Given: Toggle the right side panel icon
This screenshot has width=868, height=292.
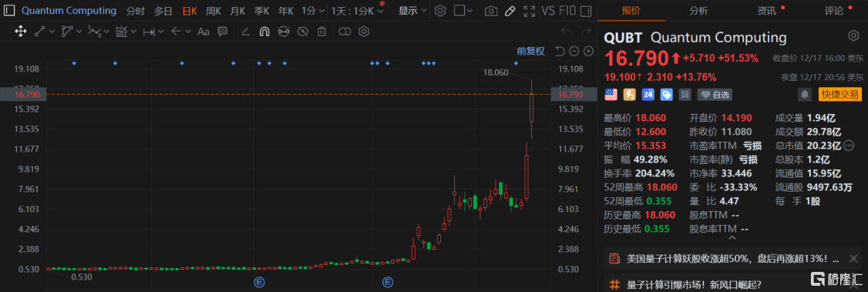Looking at the screenshot, I should click(x=585, y=11).
